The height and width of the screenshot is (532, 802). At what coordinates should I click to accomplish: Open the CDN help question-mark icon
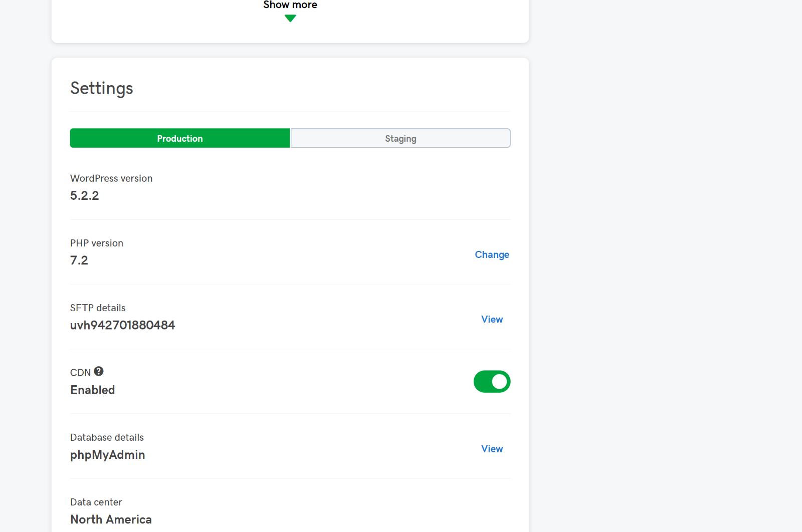[x=99, y=371]
